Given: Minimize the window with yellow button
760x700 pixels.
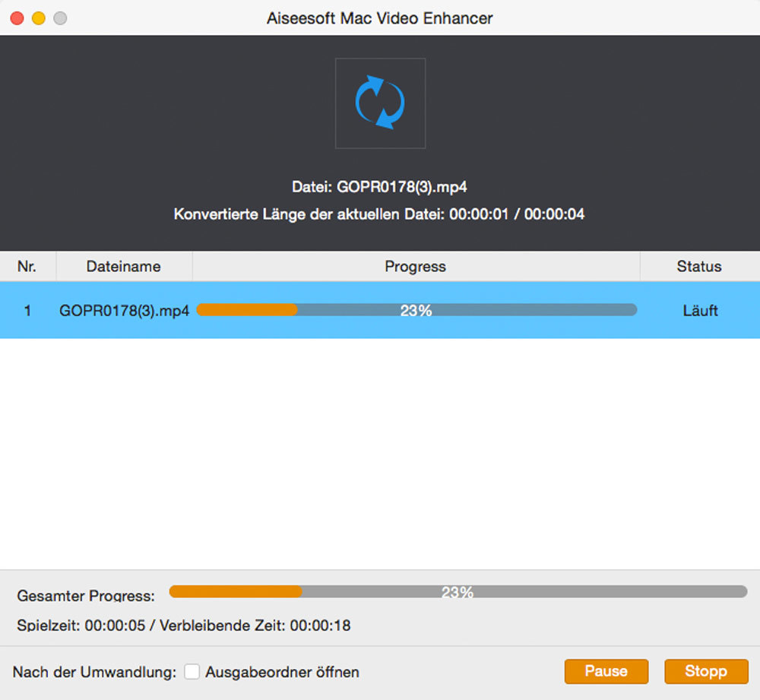Looking at the screenshot, I should [x=39, y=18].
